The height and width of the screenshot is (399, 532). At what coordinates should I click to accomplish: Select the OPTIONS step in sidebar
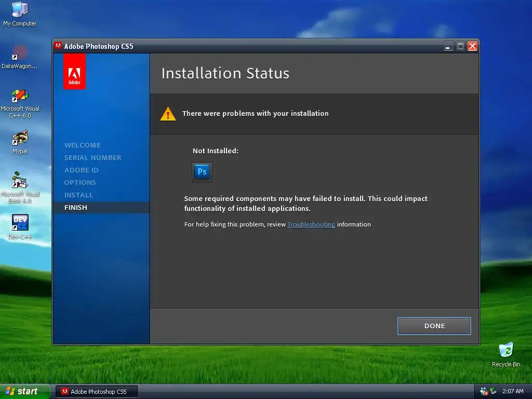[x=80, y=182]
